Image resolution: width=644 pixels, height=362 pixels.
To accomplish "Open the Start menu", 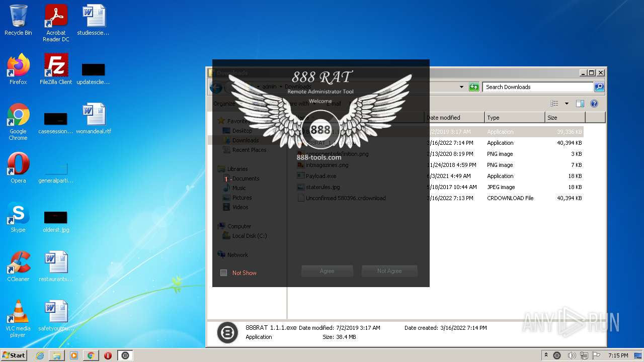I will pos(14,355).
